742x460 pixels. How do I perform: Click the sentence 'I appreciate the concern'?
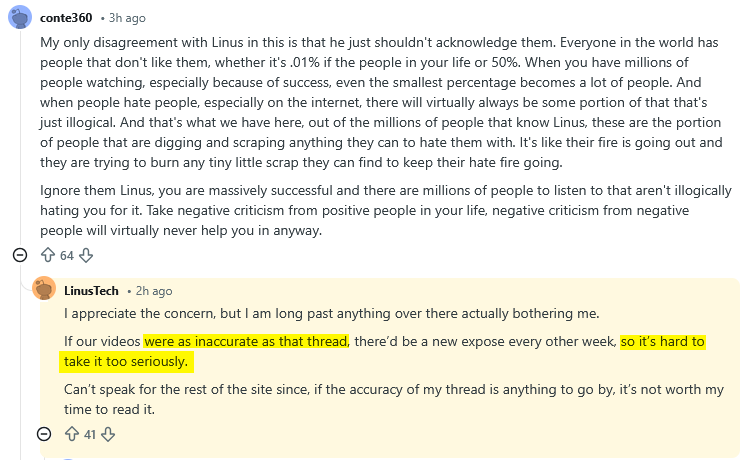pos(332,313)
